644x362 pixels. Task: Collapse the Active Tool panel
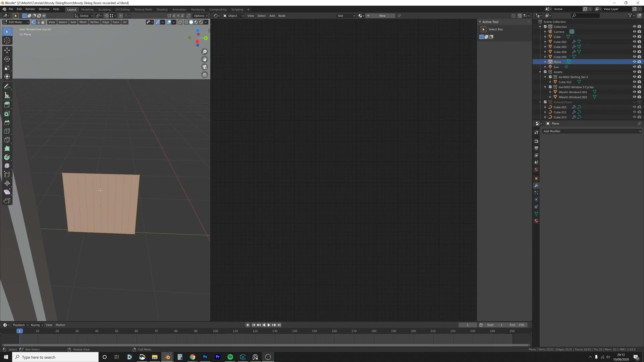point(480,22)
